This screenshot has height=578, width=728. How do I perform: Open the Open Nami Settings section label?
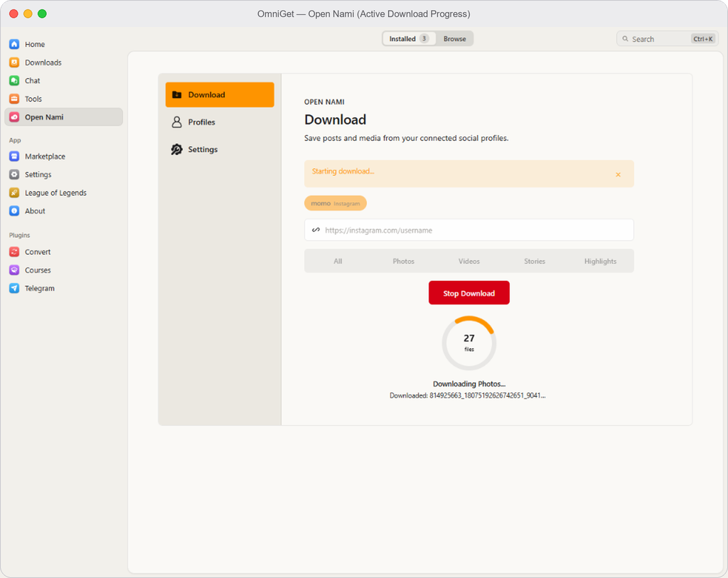tap(203, 149)
